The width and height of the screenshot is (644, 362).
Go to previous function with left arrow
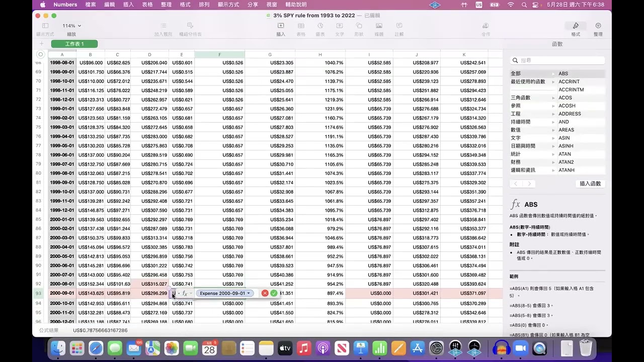click(516, 184)
